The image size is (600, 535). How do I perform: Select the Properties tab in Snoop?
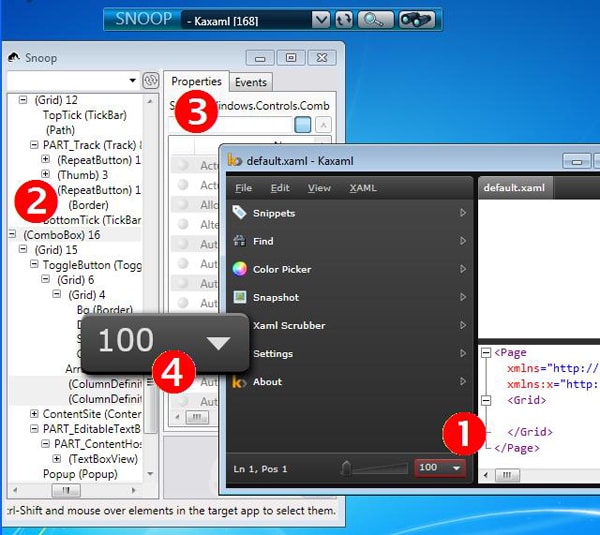(x=196, y=81)
